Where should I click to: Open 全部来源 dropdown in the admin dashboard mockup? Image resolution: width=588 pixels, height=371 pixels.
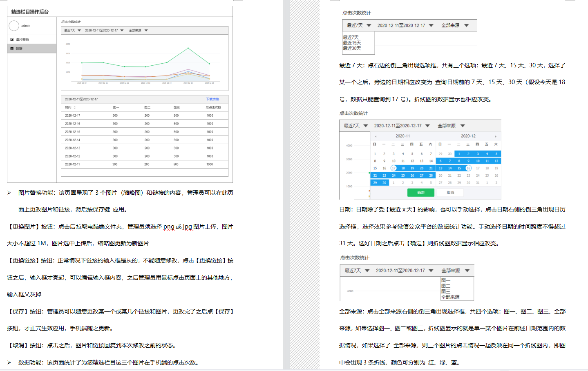146,30
